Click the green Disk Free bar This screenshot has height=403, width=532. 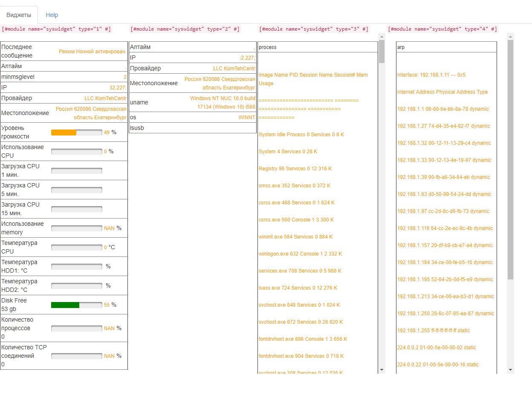[76, 305]
